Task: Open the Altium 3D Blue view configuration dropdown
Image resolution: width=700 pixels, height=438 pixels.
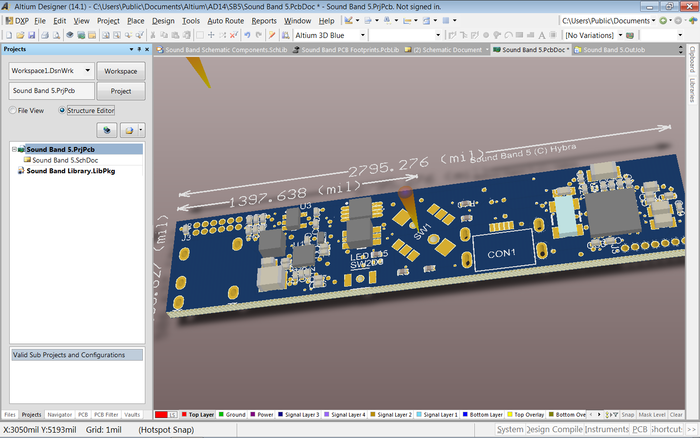Action: pos(362,35)
